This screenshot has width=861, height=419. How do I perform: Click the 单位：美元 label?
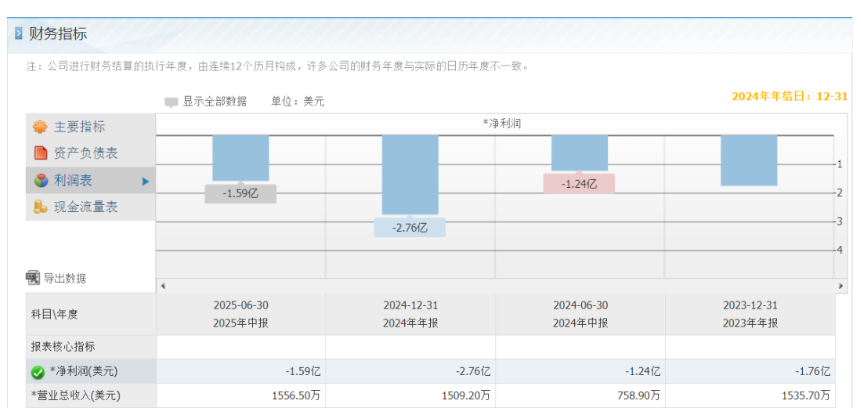[x=298, y=102]
